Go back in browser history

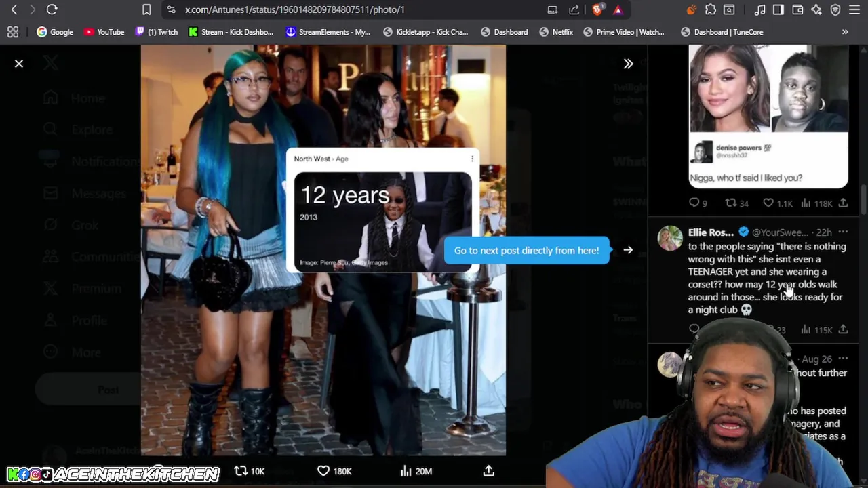click(x=14, y=9)
